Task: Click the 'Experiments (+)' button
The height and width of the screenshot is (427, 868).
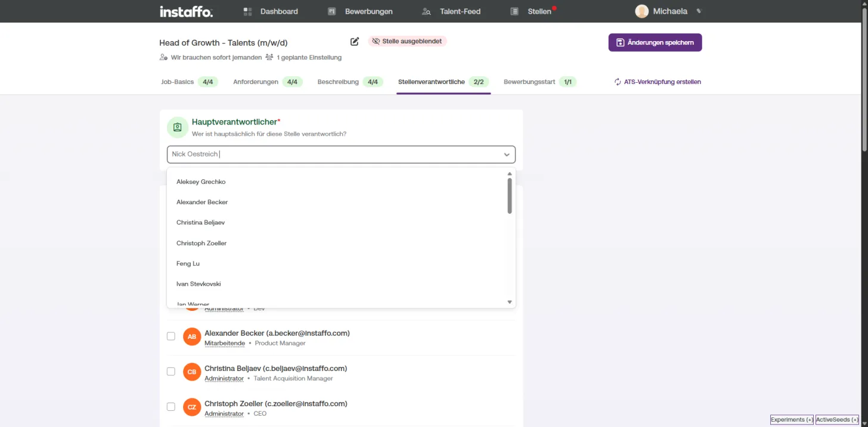Action: [x=792, y=420]
